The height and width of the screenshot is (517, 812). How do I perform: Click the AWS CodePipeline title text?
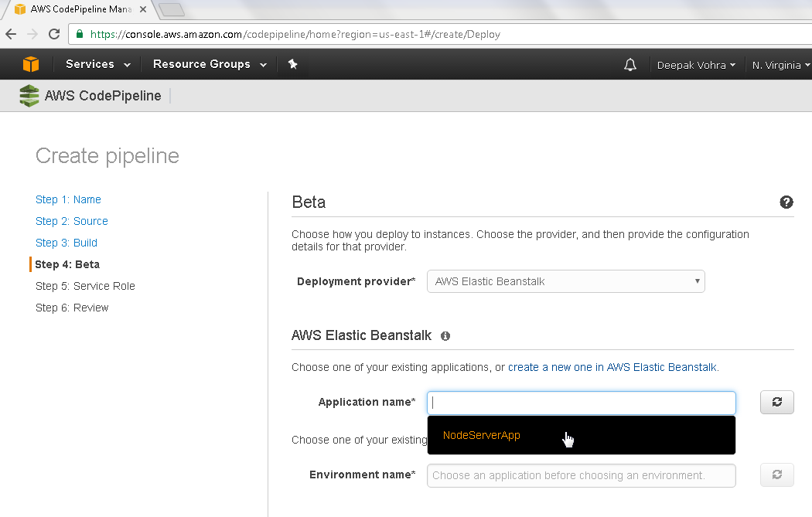(103, 96)
